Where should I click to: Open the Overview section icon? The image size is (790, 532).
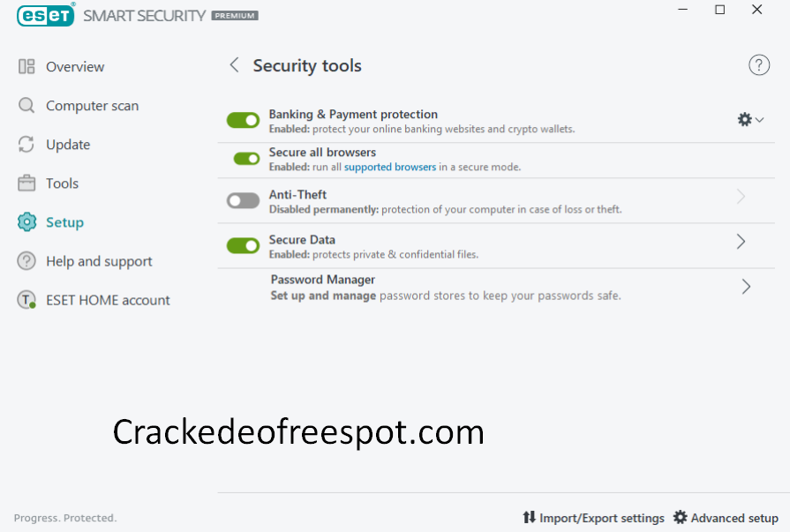click(x=25, y=66)
